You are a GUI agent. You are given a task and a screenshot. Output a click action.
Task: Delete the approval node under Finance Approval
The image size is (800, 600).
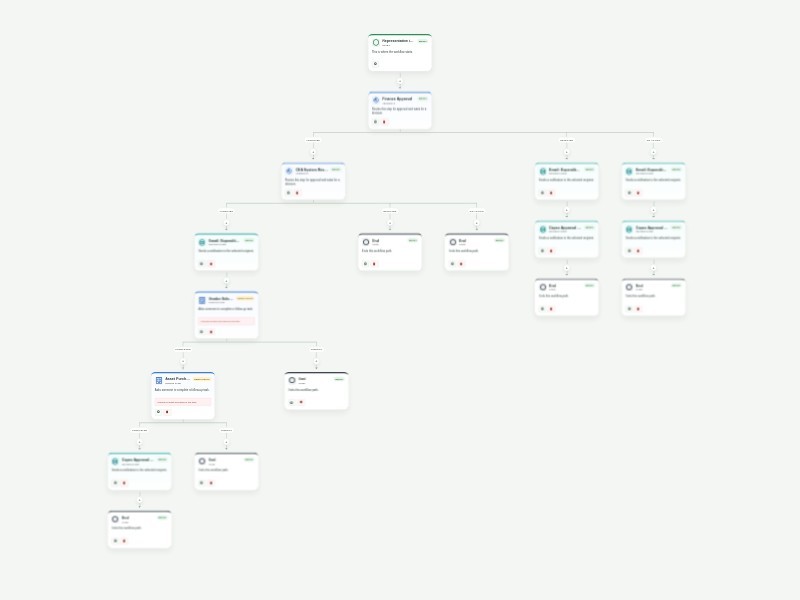[297, 193]
